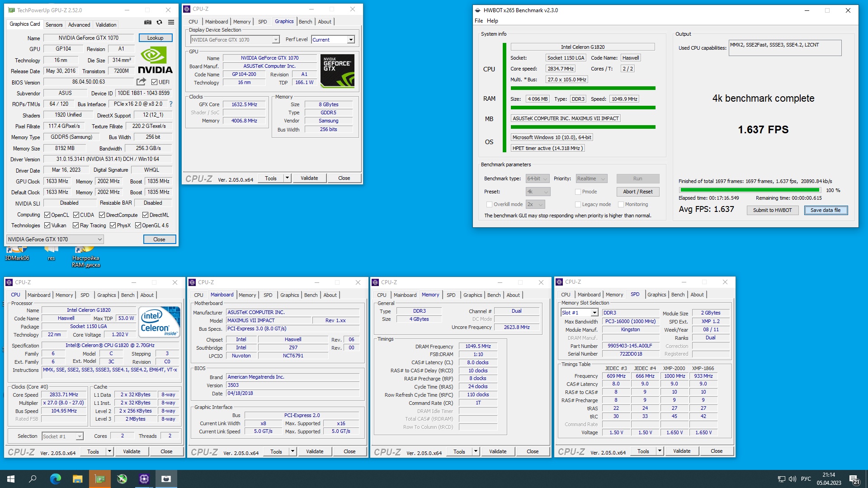Screen dimensions: 868x488
Task: Click the Lookup button in GPU-Z
Action: [x=155, y=38]
